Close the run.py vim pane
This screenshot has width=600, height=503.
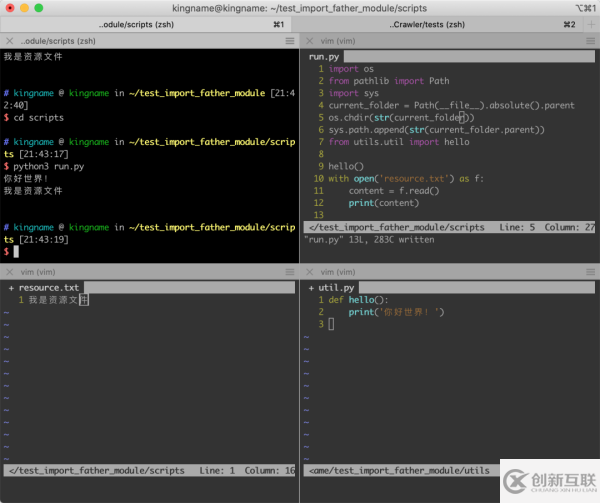[x=310, y=41]
